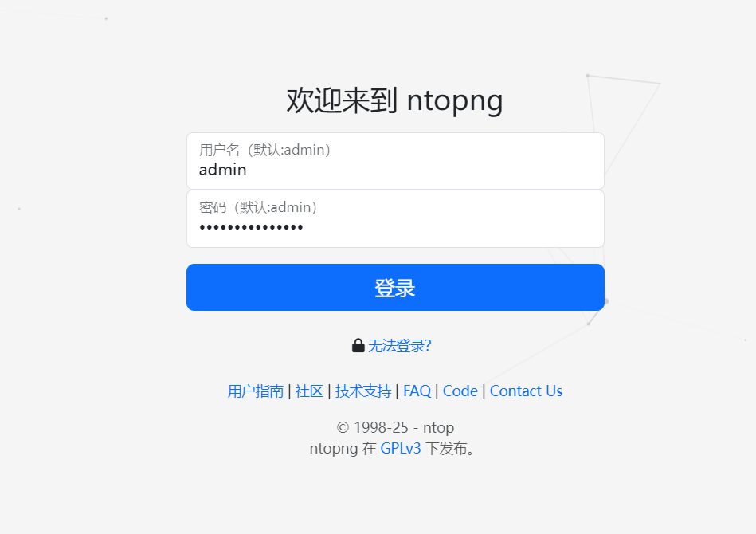Go to the FAQ link

coord(417,391)
